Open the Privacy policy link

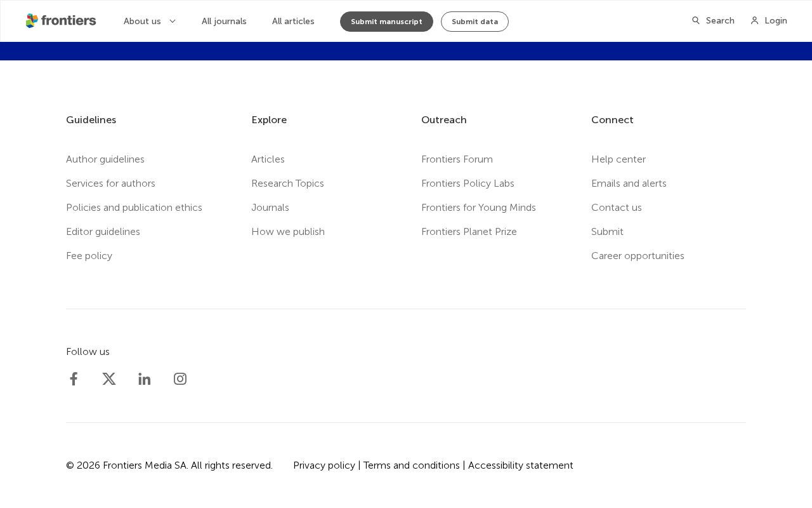tap(324, 465)
